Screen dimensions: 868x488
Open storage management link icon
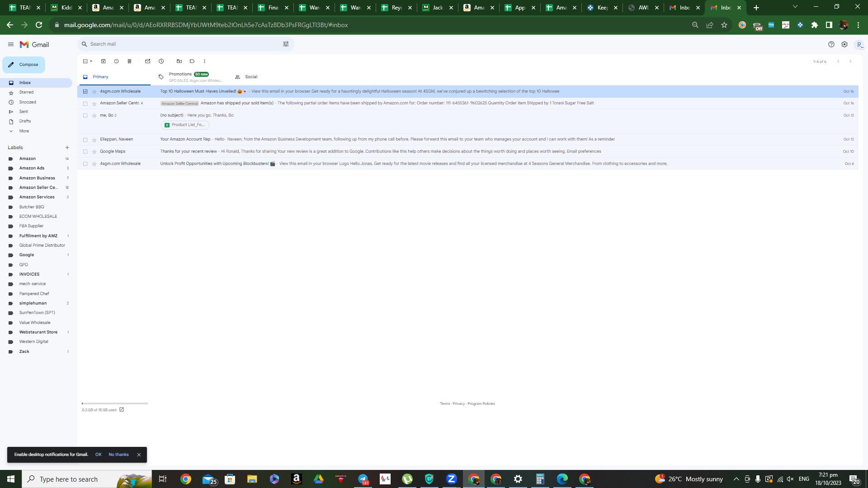point(122,410)
